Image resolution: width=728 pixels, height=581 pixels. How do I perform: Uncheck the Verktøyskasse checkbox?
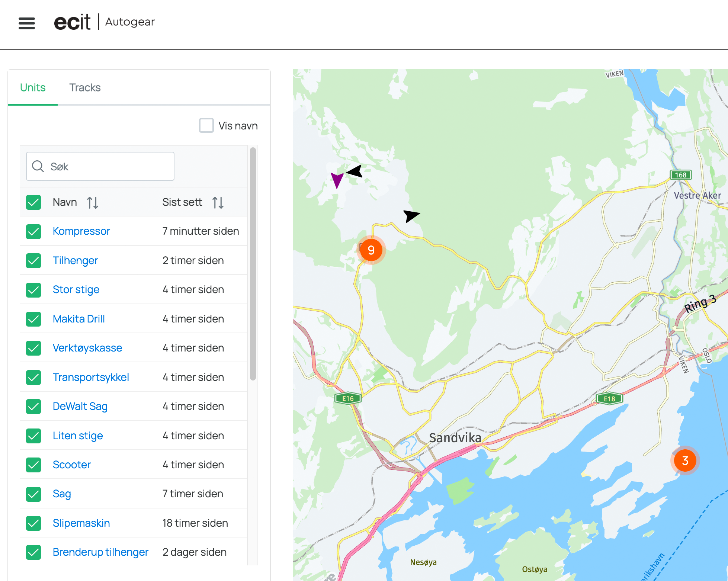[33, 348]
